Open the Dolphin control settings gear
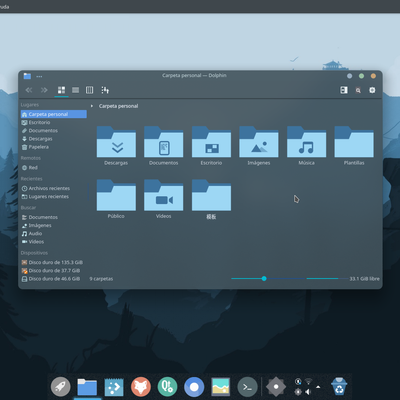 (x=372, y=90)
